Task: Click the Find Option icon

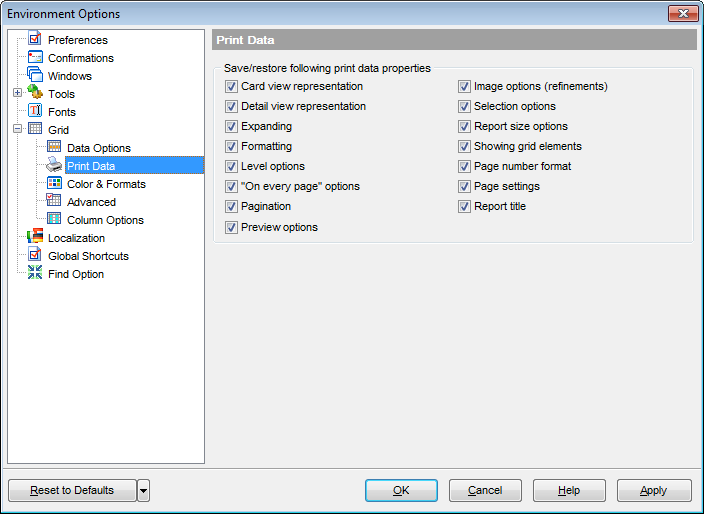Action: pos(35,274)
